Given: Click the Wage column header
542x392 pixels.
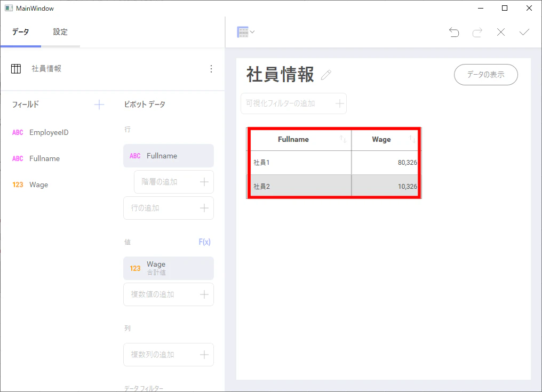Looking at the screenshot, I should point(381,139).
